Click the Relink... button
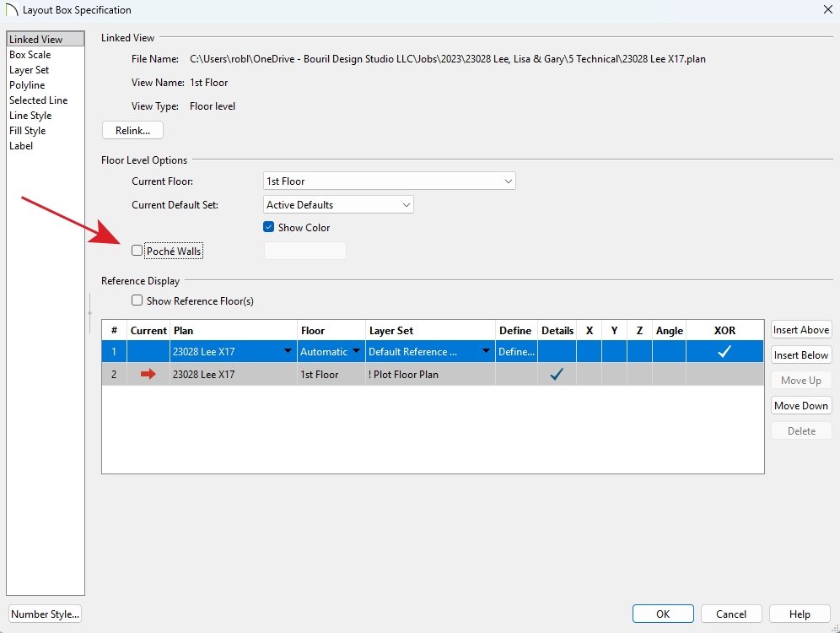840x633 pixels. [132, 131]
